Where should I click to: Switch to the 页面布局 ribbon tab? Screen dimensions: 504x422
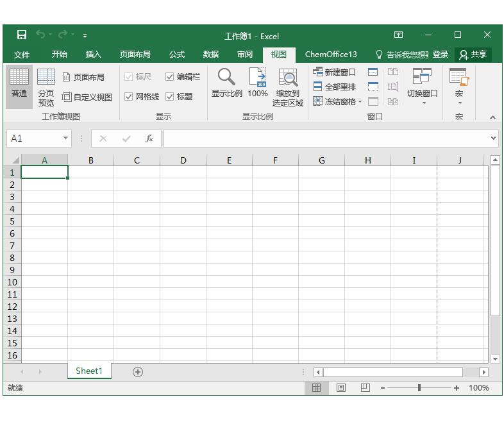pyautogui.click(x=135, y=54)
